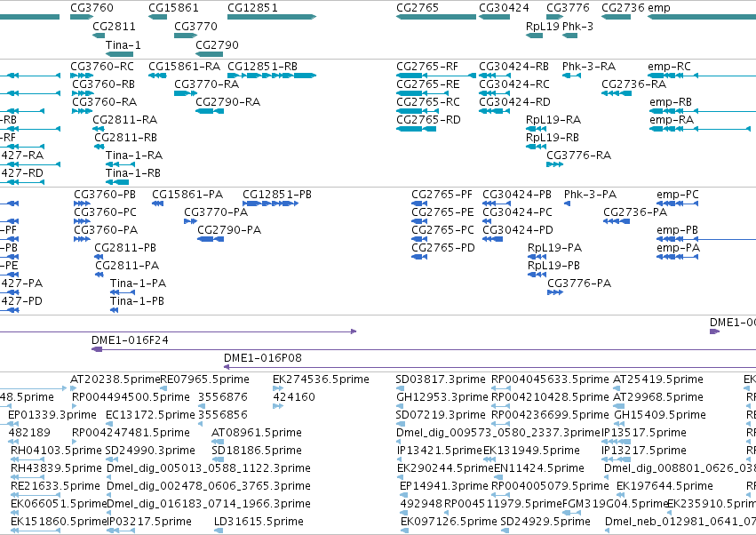Click transcript CG30424-RD
The width and height of the screenshot is (756, 535).
494,111
